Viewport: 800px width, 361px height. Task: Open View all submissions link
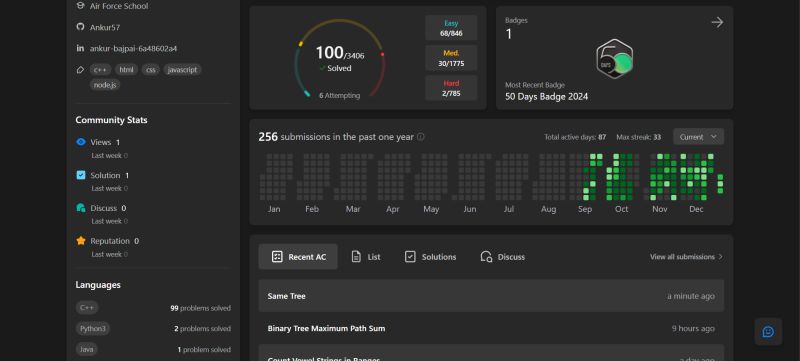tap(686, 257)
